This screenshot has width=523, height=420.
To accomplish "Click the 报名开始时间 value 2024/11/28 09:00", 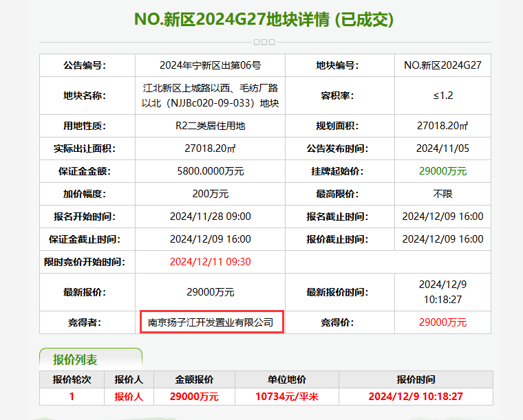I will coord(210,217).
